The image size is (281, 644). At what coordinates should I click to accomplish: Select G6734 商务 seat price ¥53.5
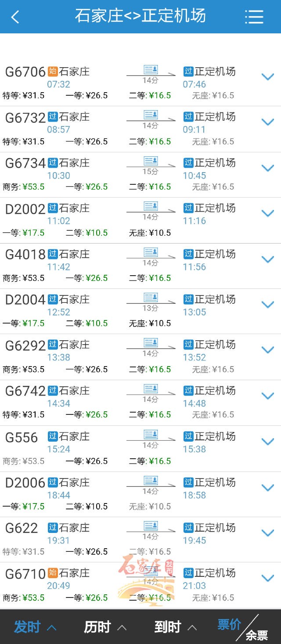[24, 187]
